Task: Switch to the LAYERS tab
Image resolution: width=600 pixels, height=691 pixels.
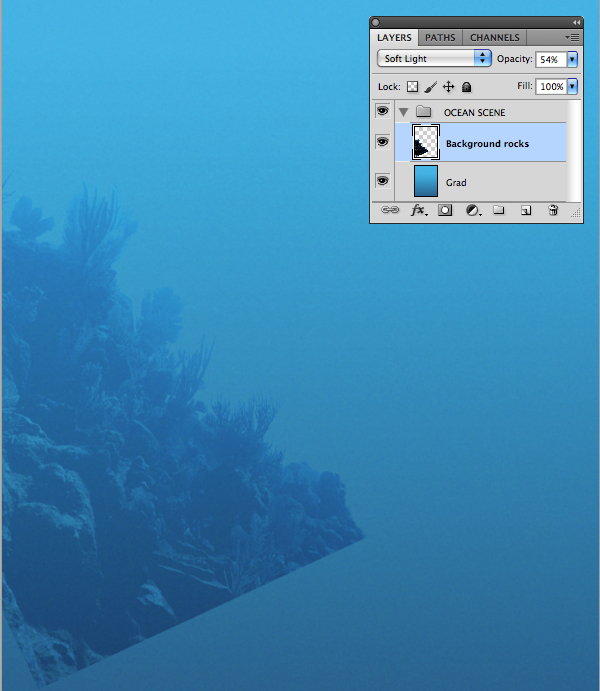Action: [394, 37]
